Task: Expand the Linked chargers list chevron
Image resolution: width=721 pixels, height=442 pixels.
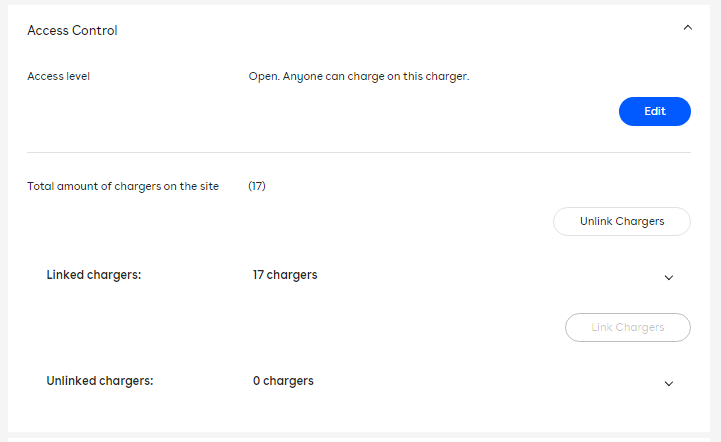Action: 669,277
